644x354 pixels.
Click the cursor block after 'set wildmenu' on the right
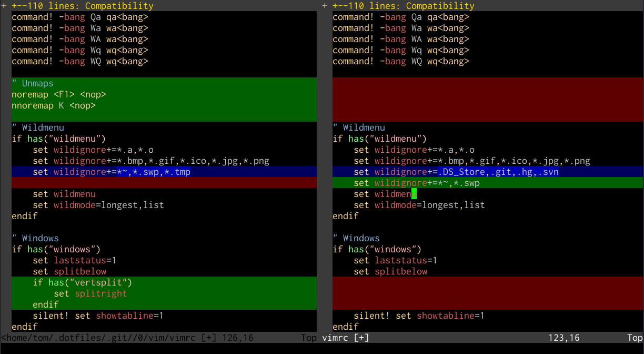pos(415,194)
